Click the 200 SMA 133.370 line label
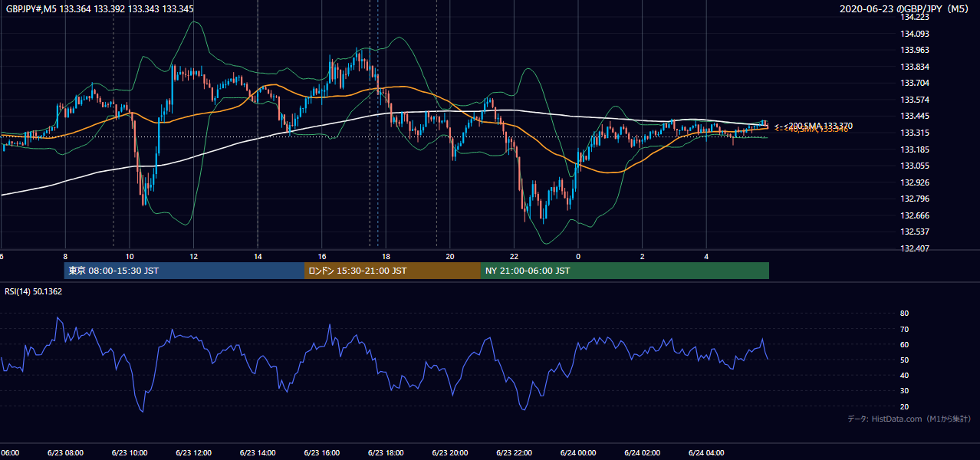Screen dimensions: 980x460 [819, 126]
